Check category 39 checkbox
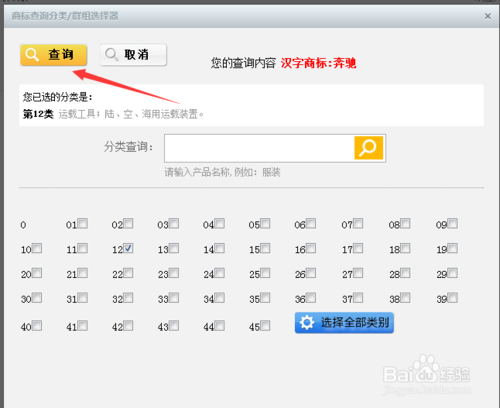Viewport: 500px width, 408px height. pyautogui.click(x=453, y=298)
